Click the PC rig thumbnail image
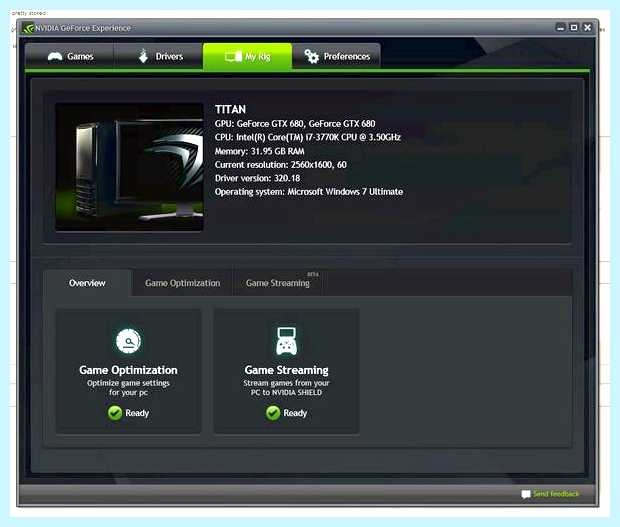Viewport: 620px width, 527px height. 129,167
